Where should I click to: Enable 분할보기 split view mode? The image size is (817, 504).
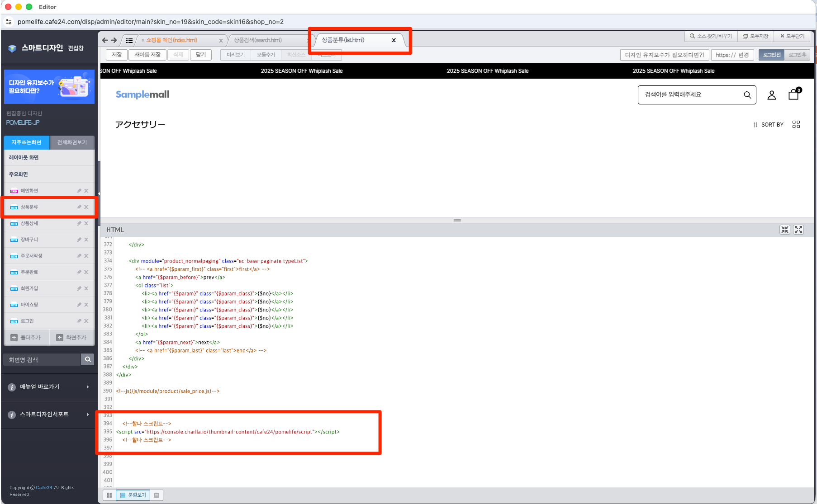pyautogui.click(x=133, y=495)
